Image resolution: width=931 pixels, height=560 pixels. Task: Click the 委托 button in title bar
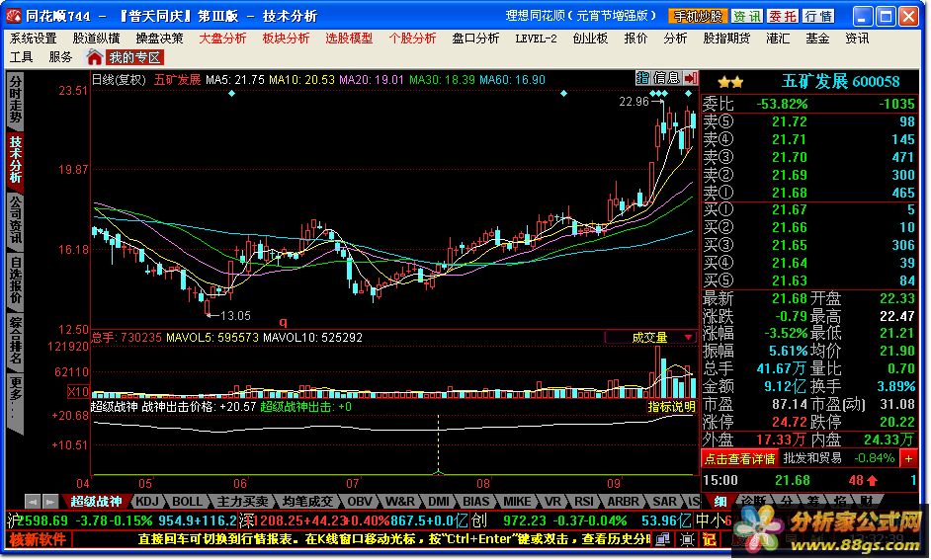[x=782, y=16]
